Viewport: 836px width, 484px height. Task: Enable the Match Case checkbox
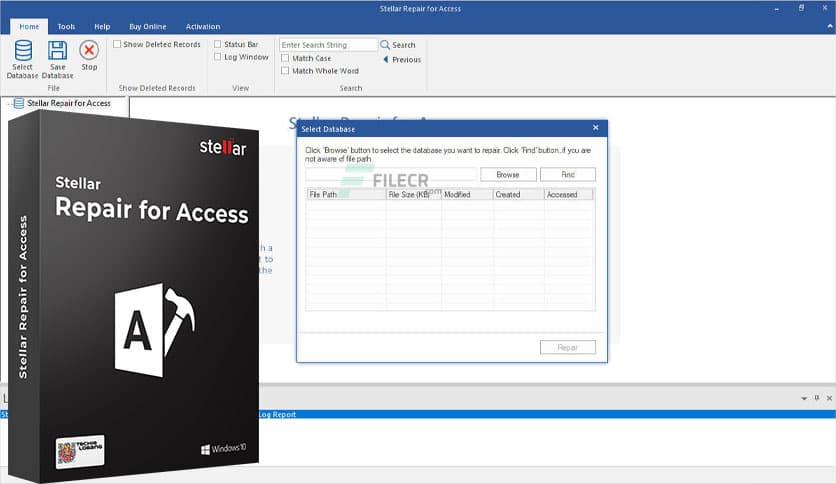coord(285,58)
